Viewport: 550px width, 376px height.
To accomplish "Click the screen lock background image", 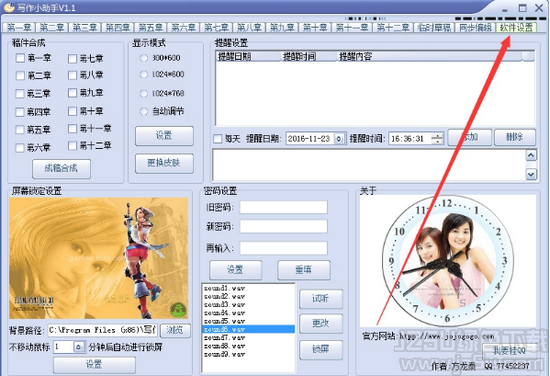I will pyautogui.click(x=99, y=258).
